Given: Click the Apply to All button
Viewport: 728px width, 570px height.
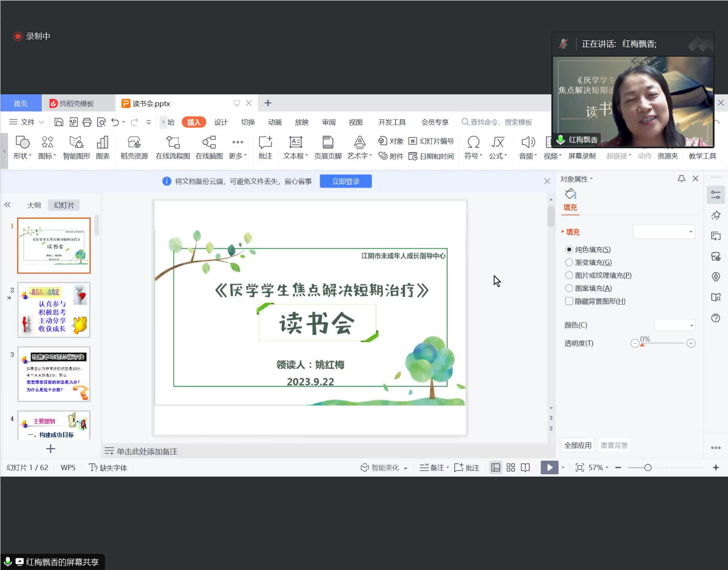Looking at the screenshot, I should [577, 445].
